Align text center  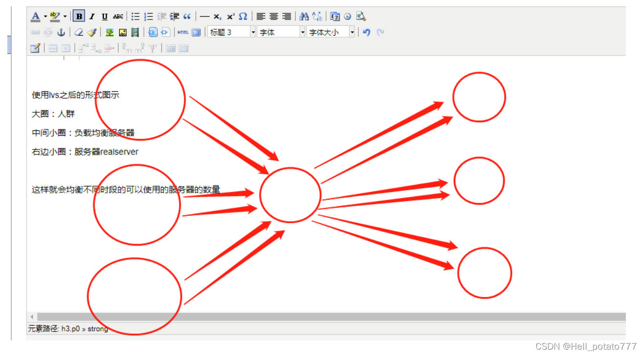(274, 17)
